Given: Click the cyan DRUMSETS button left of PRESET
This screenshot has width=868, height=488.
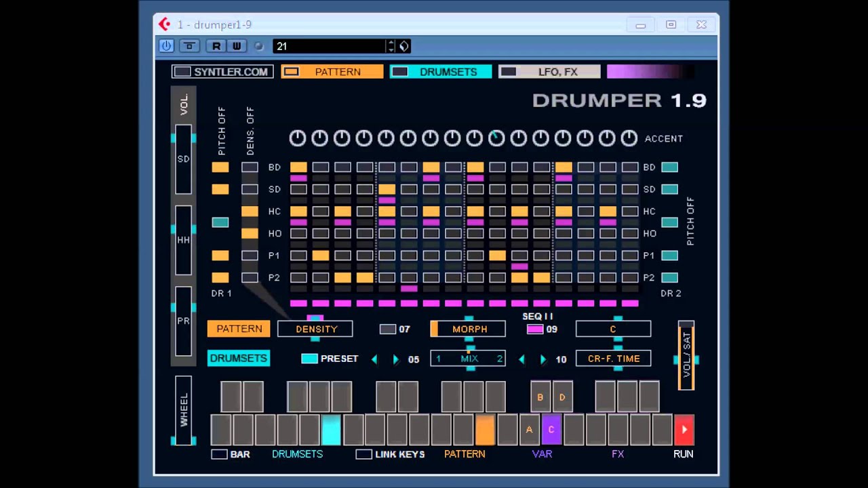Looking at the screenshot, I should tap(239, 359).
